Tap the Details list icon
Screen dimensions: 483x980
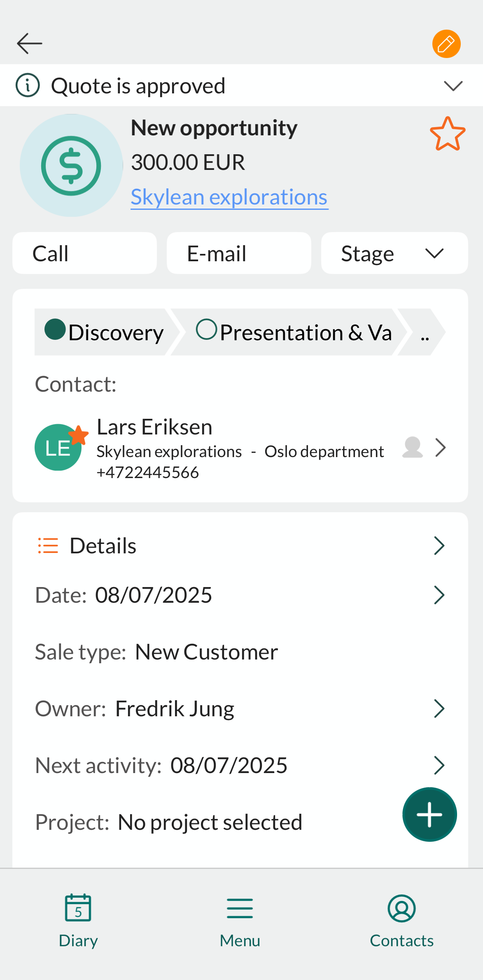48,546
